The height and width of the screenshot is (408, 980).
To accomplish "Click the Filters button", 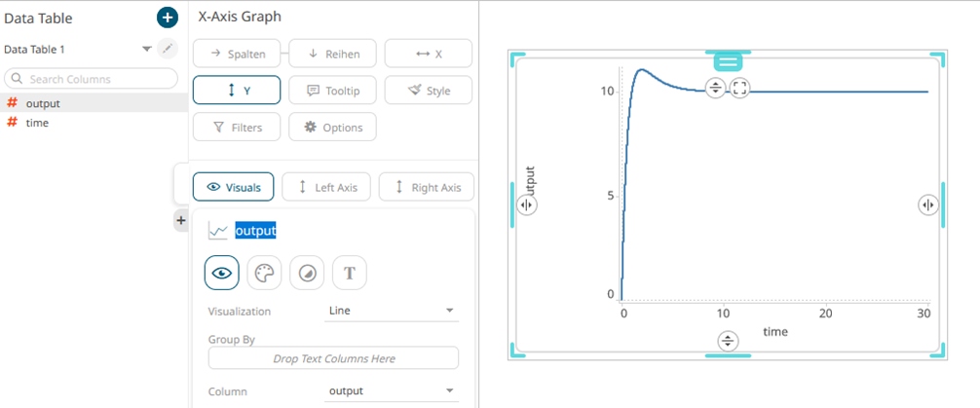I will coord(237,127).
